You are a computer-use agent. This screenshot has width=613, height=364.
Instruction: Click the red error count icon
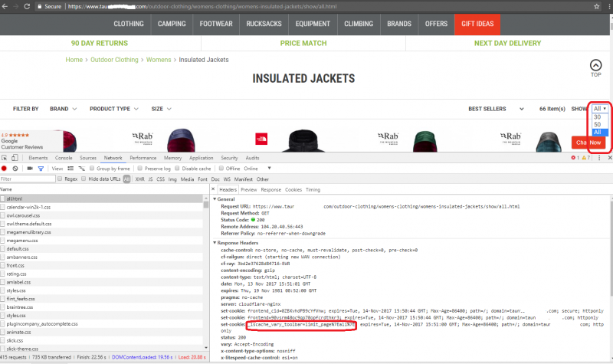click(573, 158)
